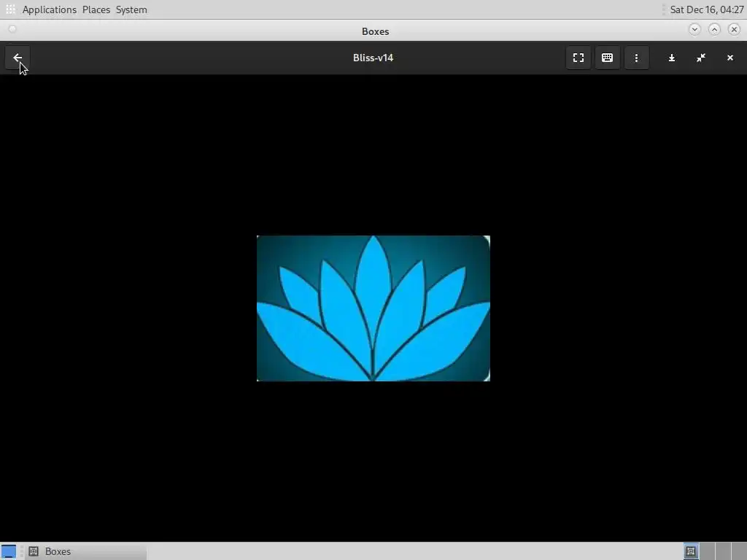This screenshot has width=747, height=560.
Task: Switch to the third workspace in pager
Action: 723,551
